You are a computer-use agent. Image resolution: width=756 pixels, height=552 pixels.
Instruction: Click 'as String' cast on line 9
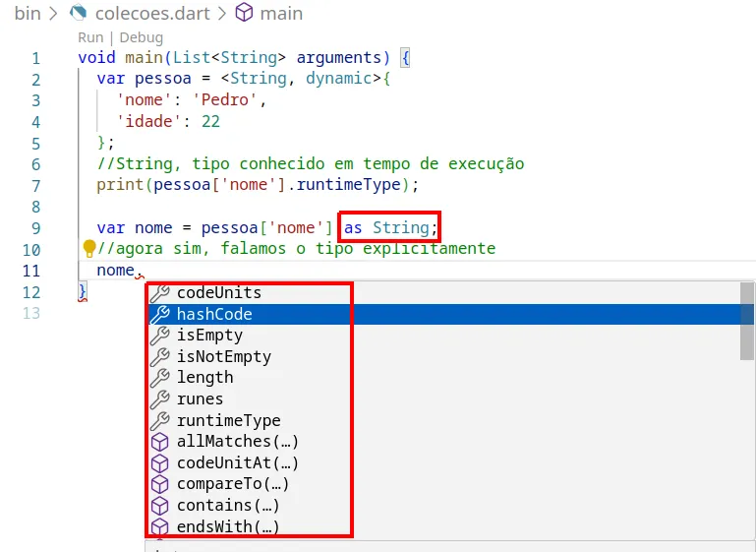click(386, 227)
